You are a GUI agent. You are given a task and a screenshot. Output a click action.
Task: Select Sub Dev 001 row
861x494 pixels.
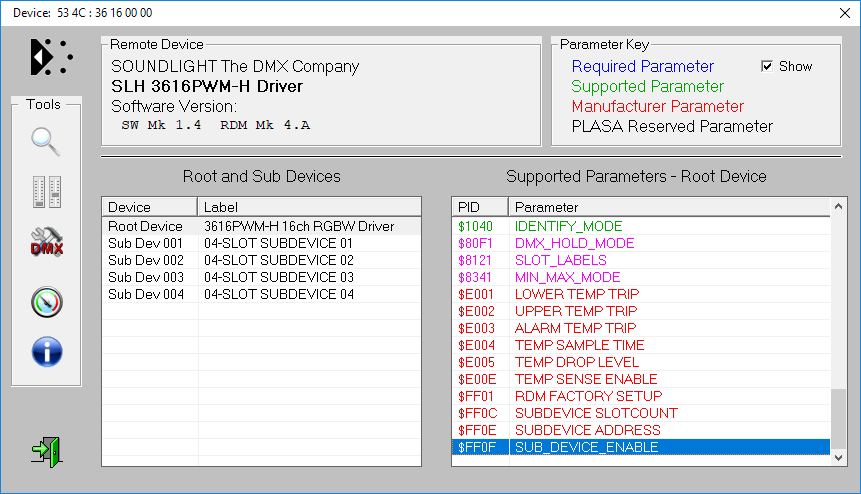145,244
